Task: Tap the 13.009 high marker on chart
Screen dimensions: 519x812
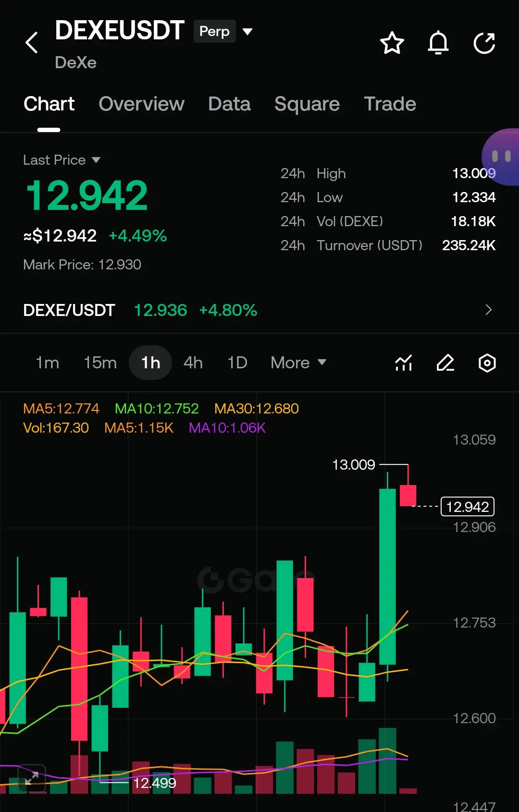Action: [354, 465]
